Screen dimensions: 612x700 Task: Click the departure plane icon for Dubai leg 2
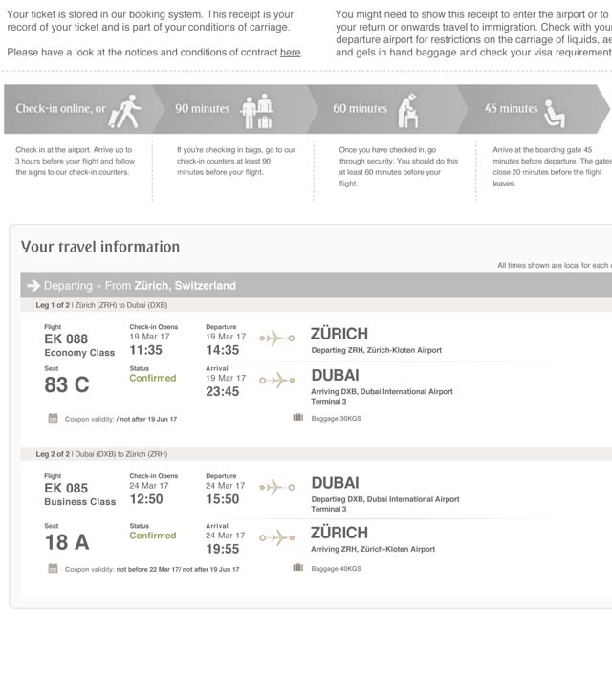[x=277, y=487]
